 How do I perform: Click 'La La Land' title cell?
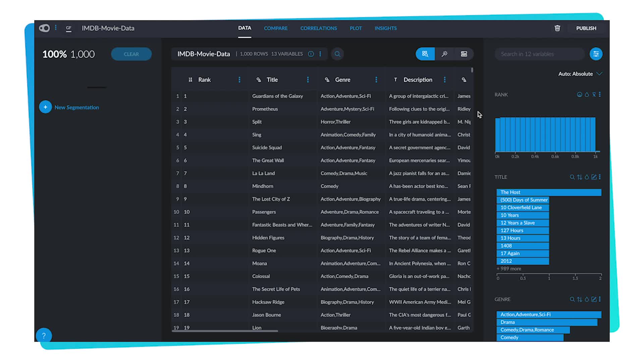click(263, 173)
